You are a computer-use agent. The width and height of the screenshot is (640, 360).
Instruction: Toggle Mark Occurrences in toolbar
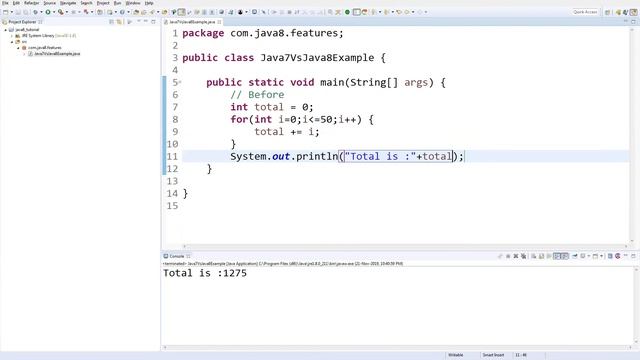181,12
